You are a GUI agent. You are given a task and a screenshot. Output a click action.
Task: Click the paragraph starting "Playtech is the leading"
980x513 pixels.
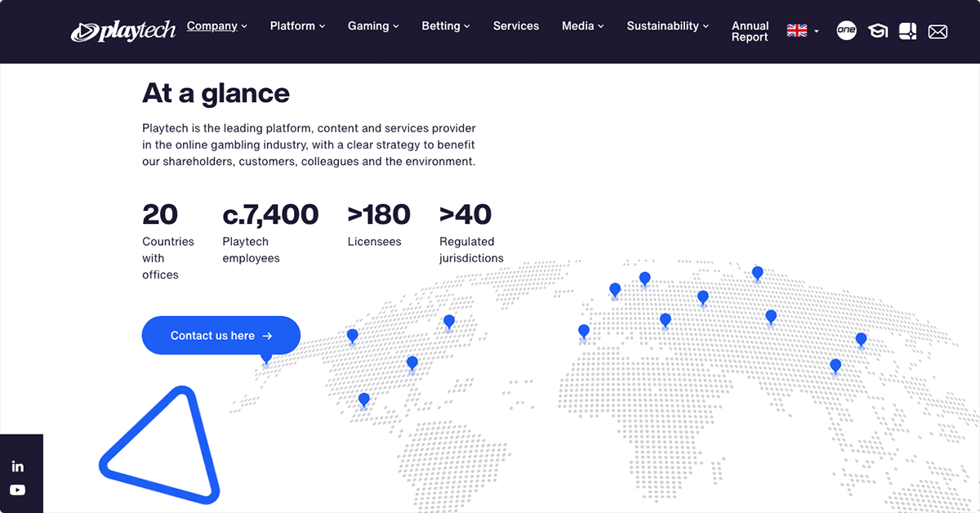309,145
